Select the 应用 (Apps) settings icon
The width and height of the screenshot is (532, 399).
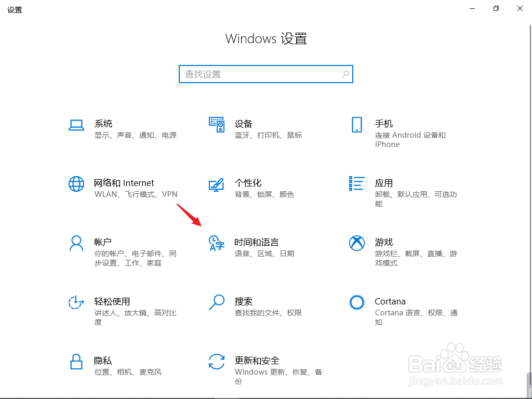(357, 184)
